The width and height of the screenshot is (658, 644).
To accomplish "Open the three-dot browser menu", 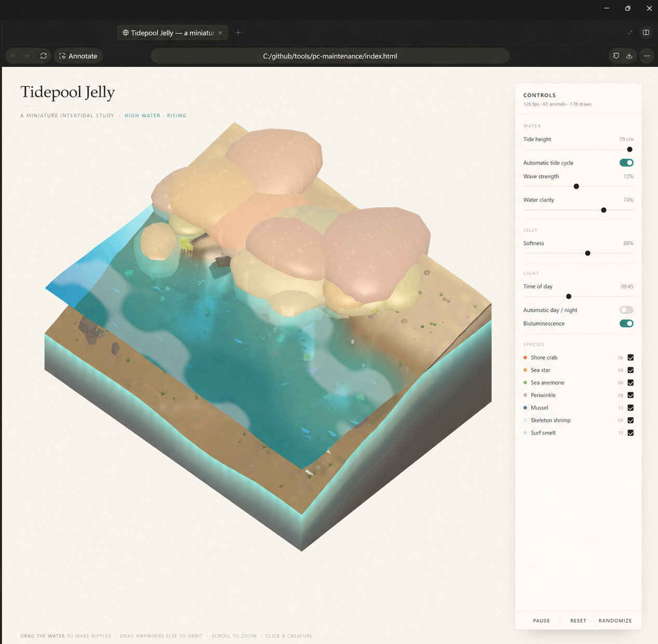I will click(647, 56).
